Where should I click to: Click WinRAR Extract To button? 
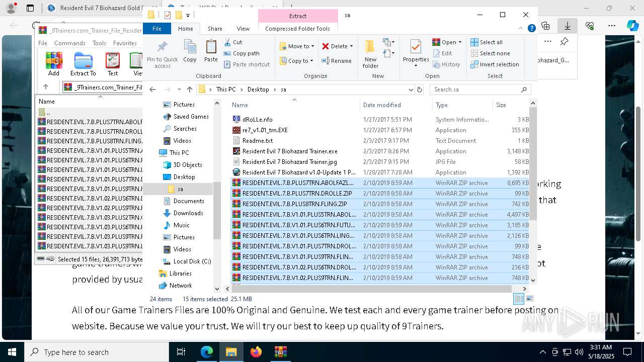(x=83, y=64)
